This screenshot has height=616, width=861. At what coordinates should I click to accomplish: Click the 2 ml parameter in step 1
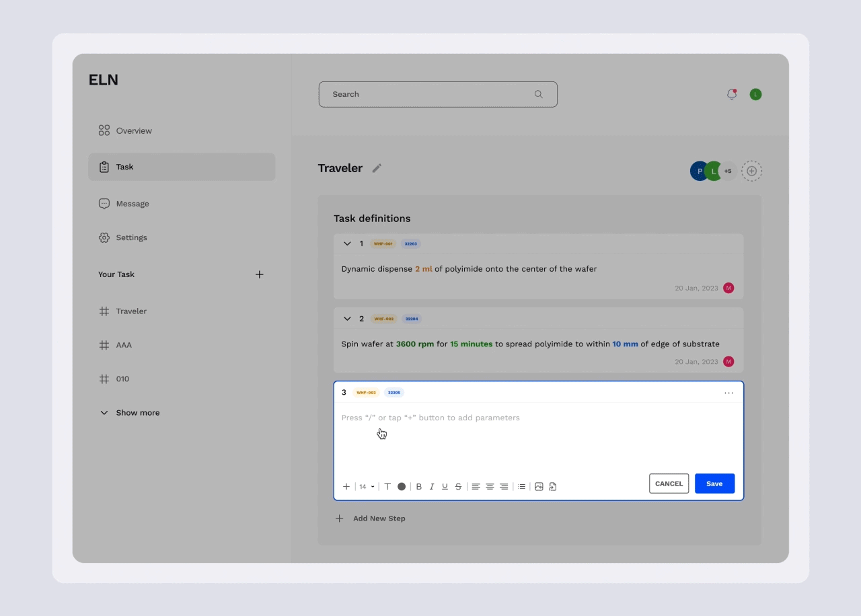click(424, 269)
